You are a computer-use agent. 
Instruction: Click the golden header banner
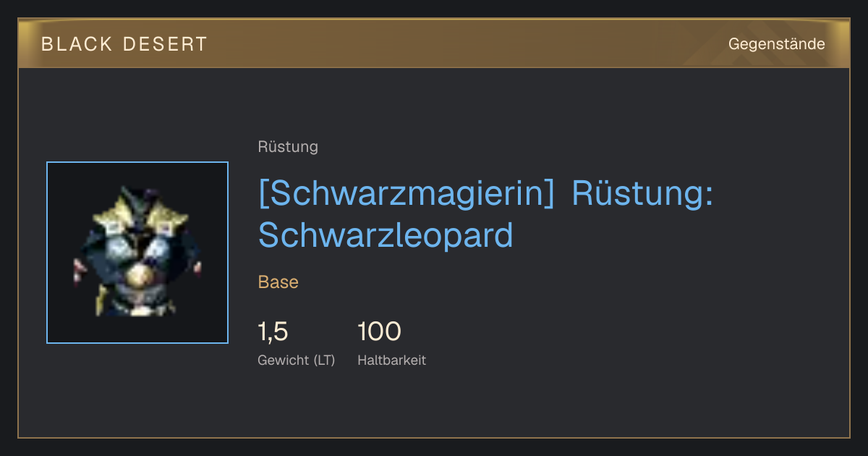[434, 43]
